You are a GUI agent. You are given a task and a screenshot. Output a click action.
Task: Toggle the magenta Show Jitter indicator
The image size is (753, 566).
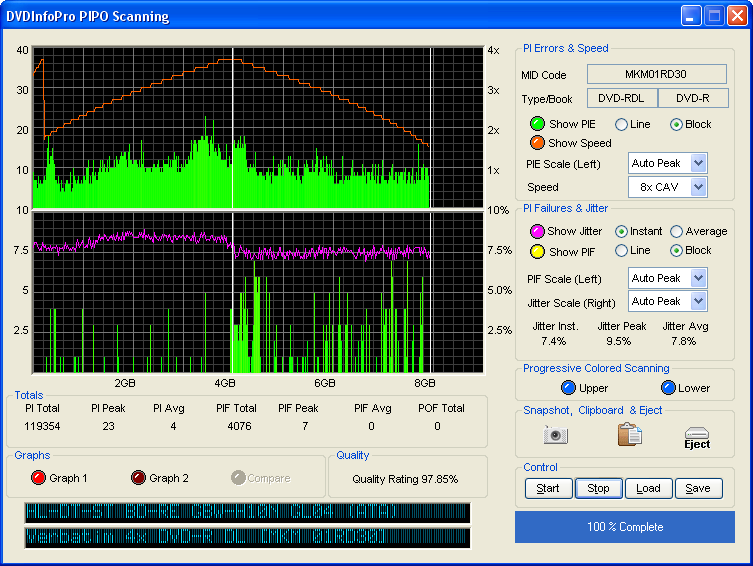point(537,231)
